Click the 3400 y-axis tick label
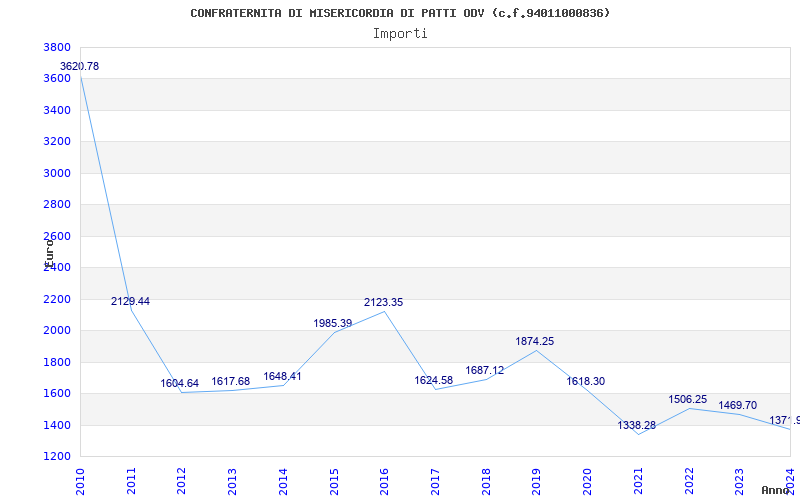The height and width of the screenshot is (500, 800). point(57,110)
